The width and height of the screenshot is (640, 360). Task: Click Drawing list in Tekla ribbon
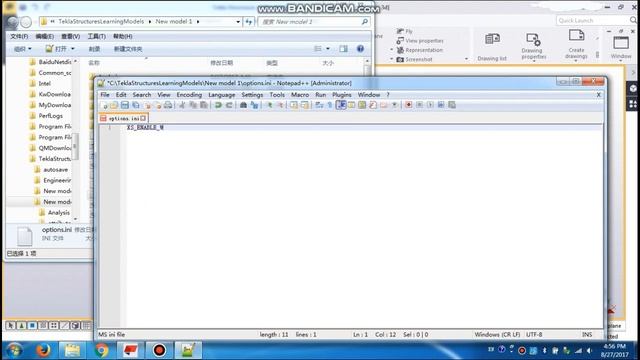492,47
